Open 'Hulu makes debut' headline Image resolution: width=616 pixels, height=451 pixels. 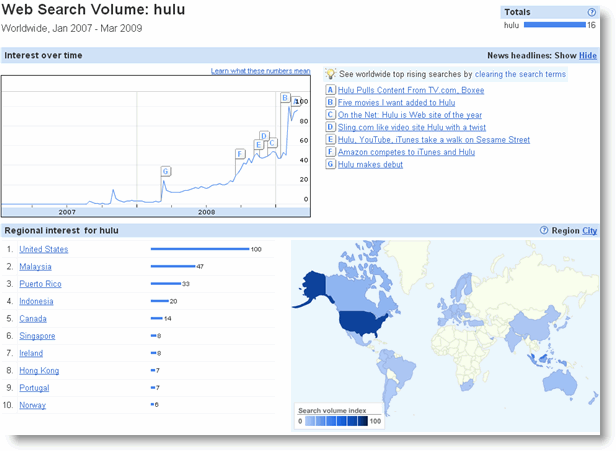370,164
